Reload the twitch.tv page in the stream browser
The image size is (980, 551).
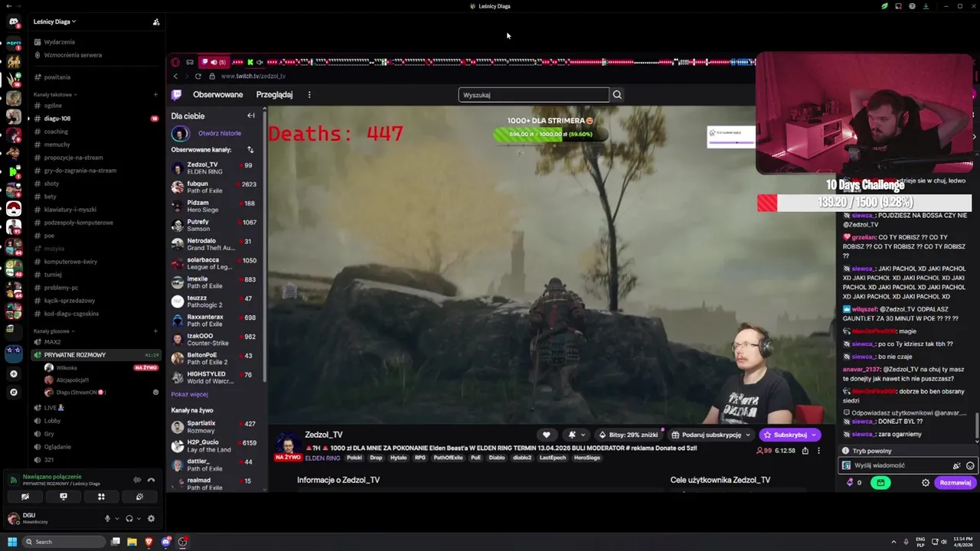point(198,76)
